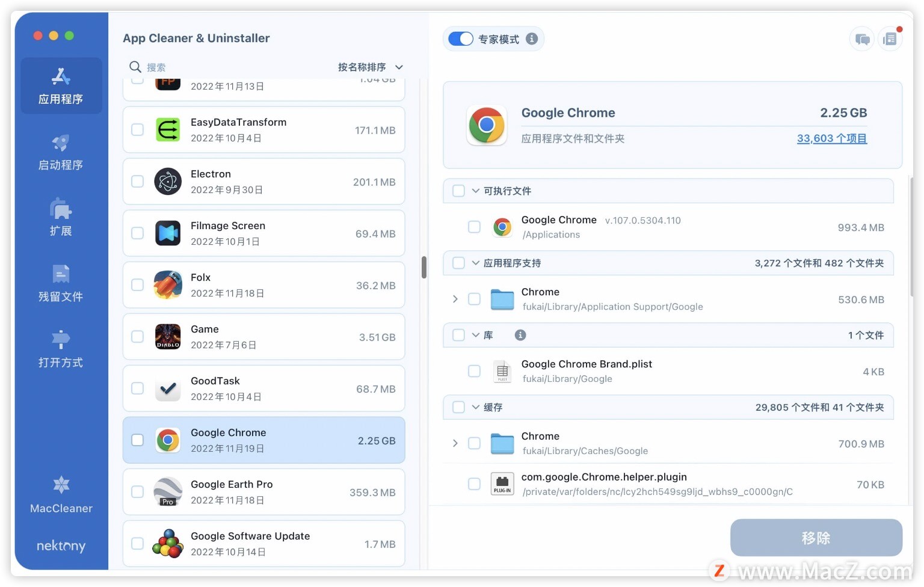Expand the Chrome Application Support folder
924x587 pixels.
(x=455, y=299)
